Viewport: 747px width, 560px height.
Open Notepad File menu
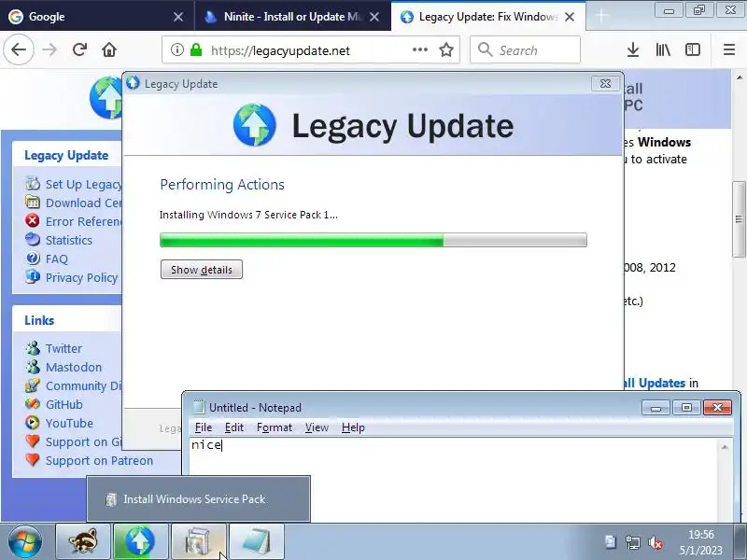(204, 427)
